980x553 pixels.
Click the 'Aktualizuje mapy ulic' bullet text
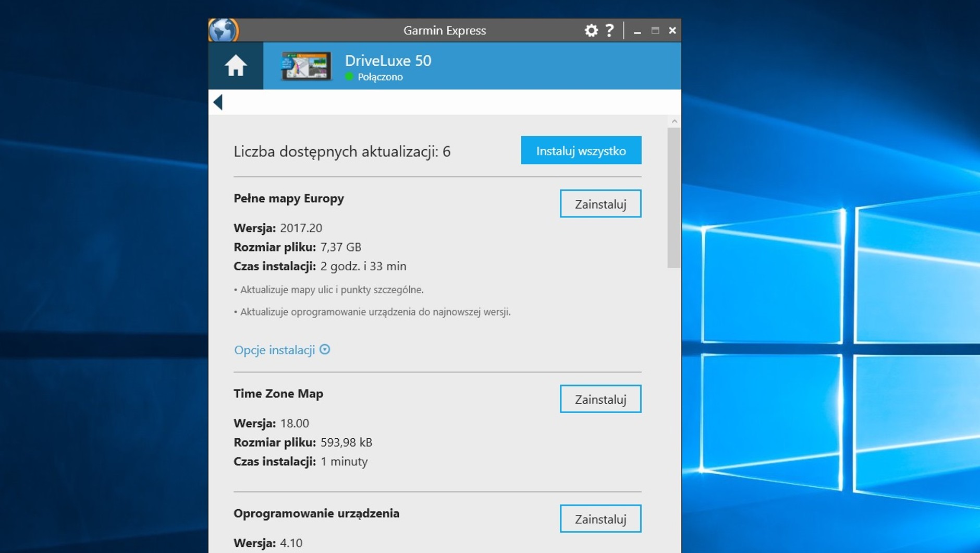pos(329,290)
